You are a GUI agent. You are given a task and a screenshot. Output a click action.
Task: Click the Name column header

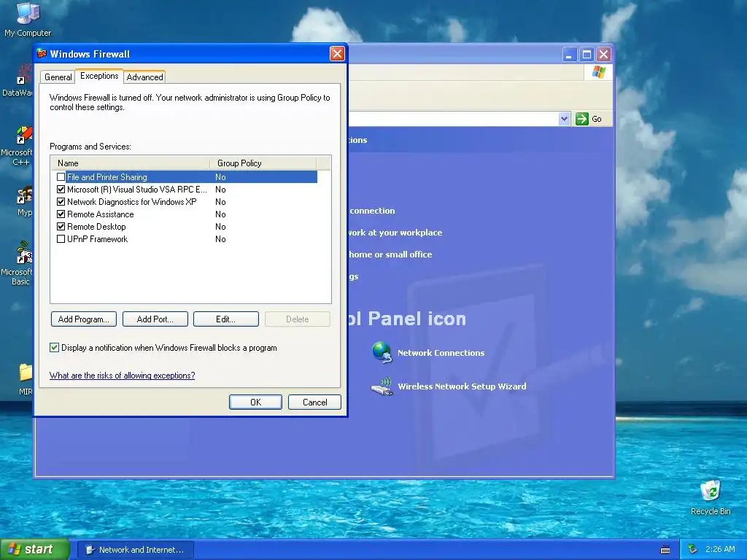(x=130, y=163)
